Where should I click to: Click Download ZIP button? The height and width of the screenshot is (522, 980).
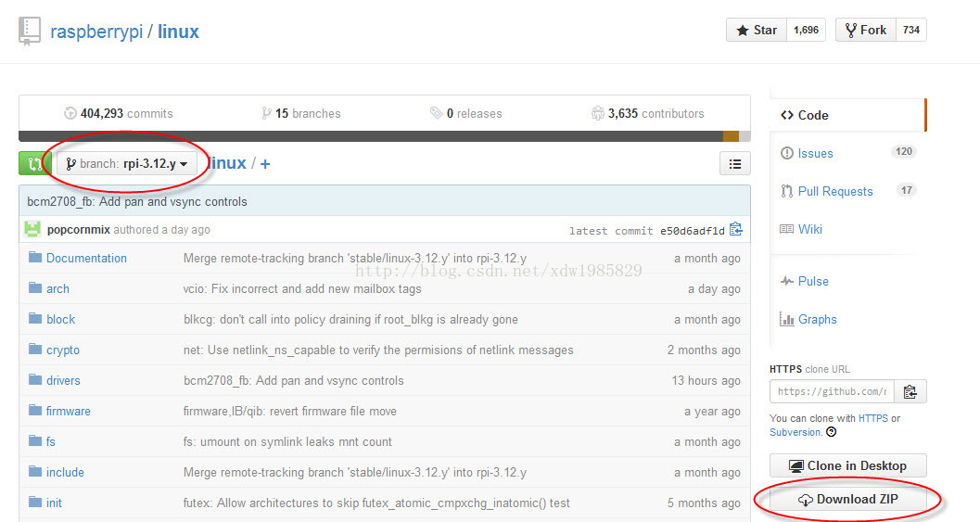pos(848,500)
